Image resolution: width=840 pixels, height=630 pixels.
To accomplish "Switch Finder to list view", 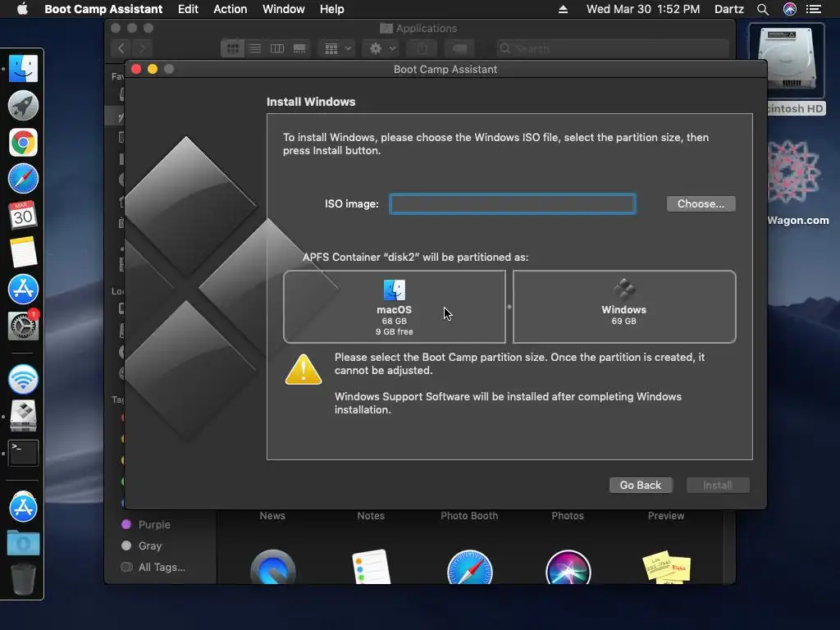I will pos(255,48).
